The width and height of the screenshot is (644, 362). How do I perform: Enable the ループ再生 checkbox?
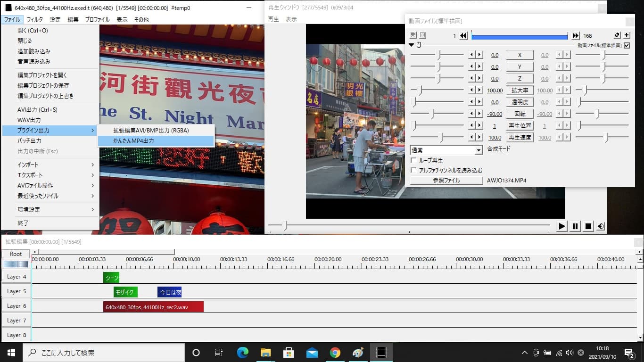[414, 161]
